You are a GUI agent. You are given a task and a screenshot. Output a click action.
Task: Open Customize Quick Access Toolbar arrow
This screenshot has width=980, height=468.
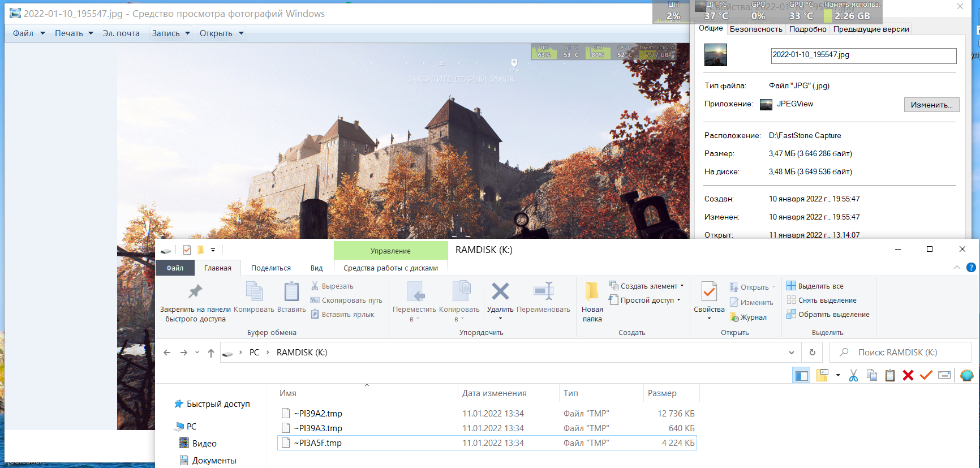[x=213, y=250]
